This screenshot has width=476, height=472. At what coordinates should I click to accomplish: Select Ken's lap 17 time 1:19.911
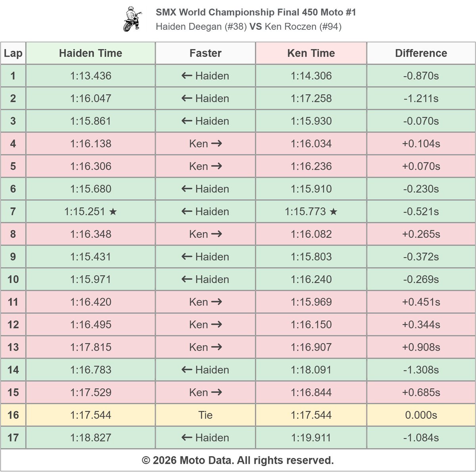tap(311, 438)
